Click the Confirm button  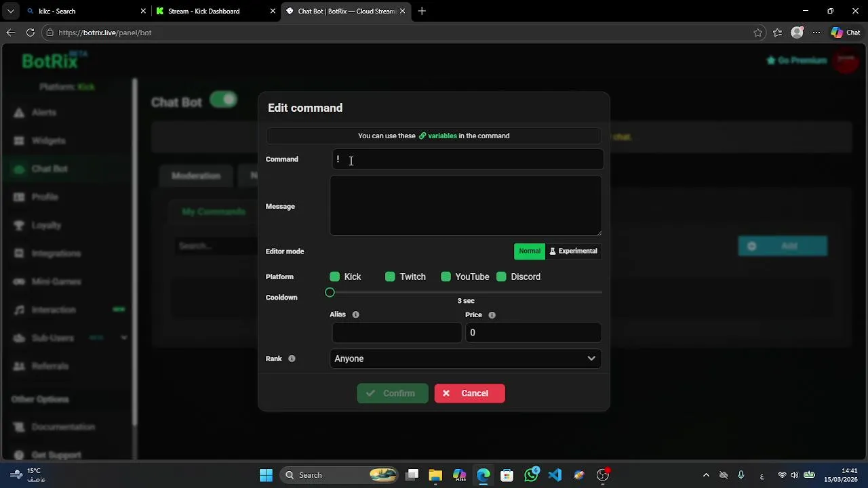(x=393, y=393)
